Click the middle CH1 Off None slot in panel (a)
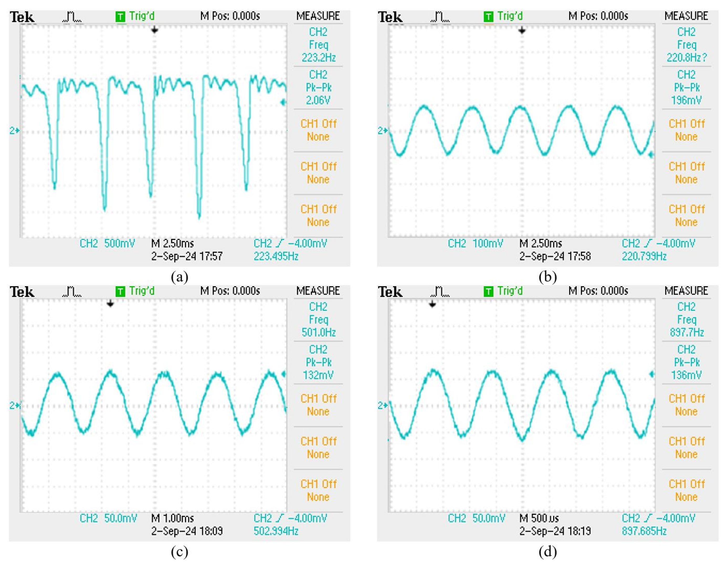 [318, 173]
